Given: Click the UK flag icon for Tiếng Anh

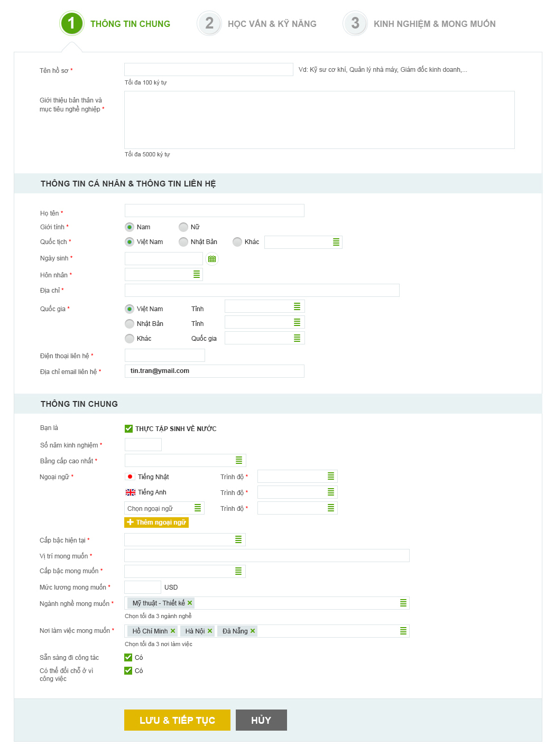Looking at the screenshot, I should [130, 492].
